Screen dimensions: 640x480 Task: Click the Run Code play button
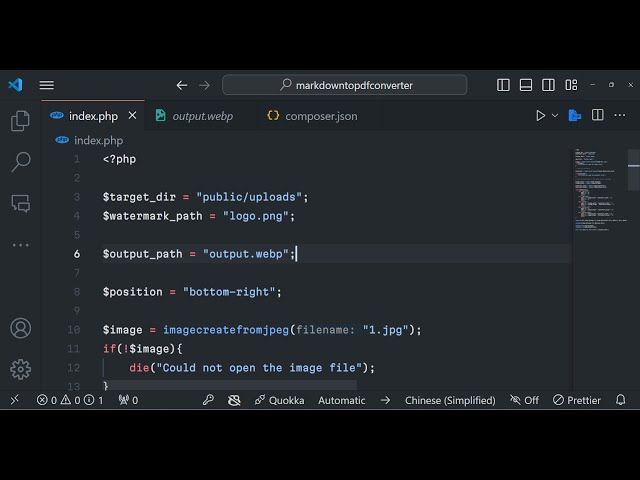tap(540, 116)
